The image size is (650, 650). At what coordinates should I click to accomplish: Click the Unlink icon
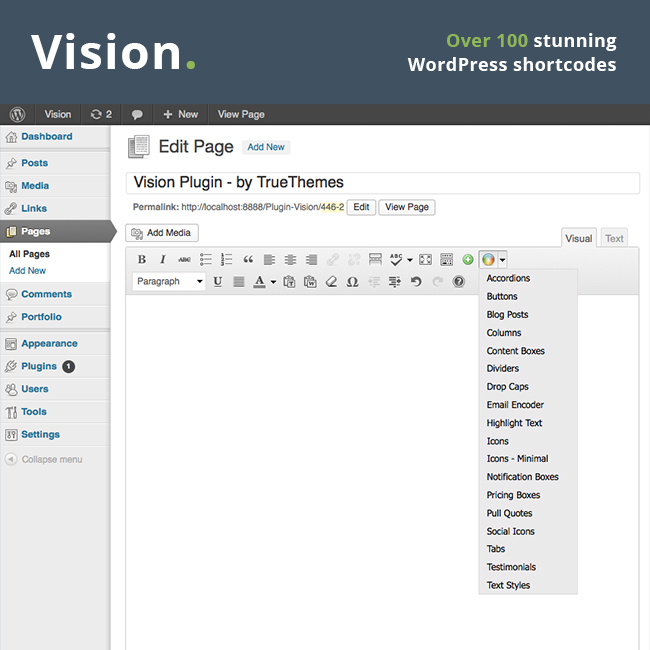354,260
